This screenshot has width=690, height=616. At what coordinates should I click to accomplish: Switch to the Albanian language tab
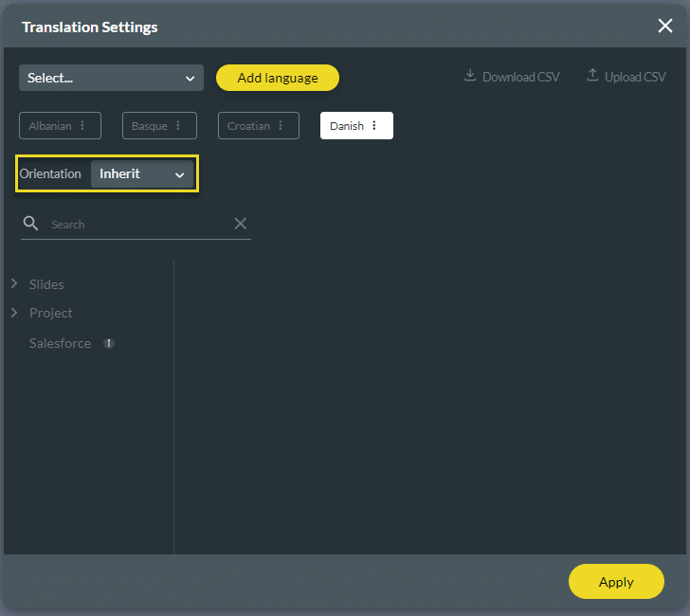click(x=50, y=126)
